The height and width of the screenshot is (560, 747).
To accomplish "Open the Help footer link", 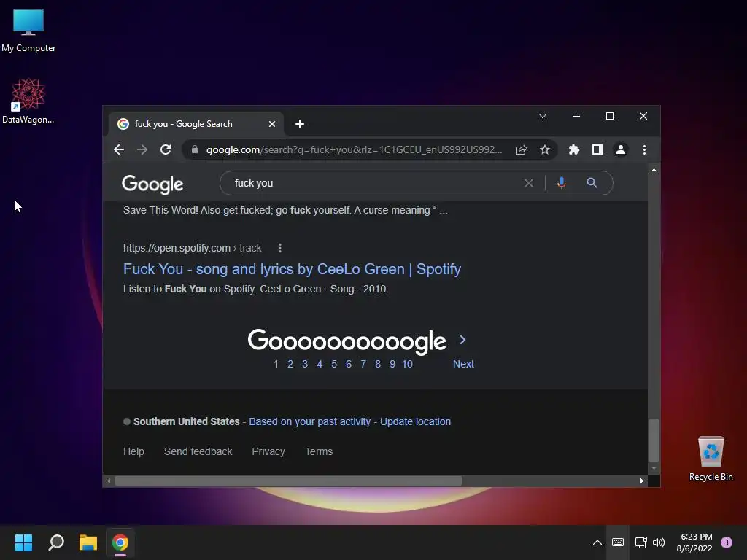I will coord(134,451).
